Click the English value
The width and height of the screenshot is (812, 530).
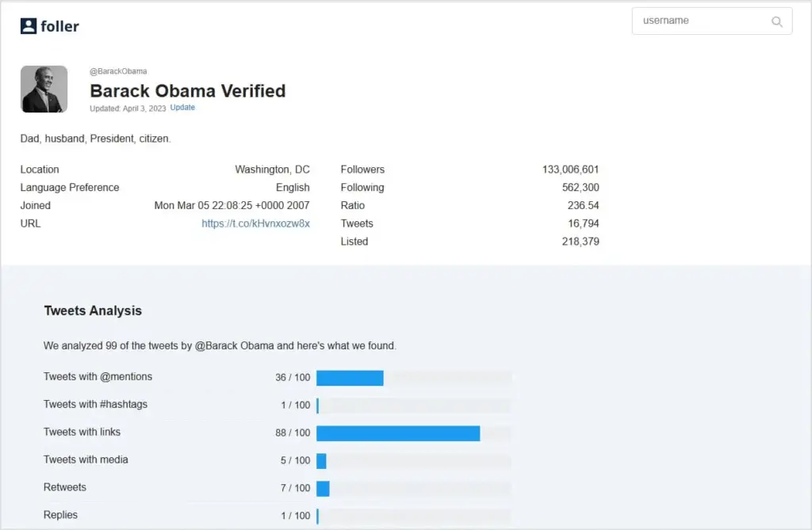[x=293, y=188]
